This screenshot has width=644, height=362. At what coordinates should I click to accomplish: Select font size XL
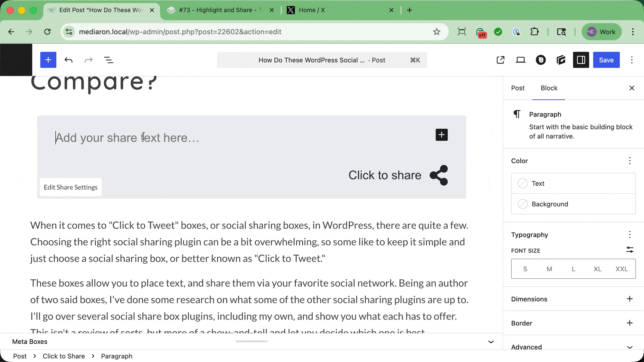coord(598,269)
